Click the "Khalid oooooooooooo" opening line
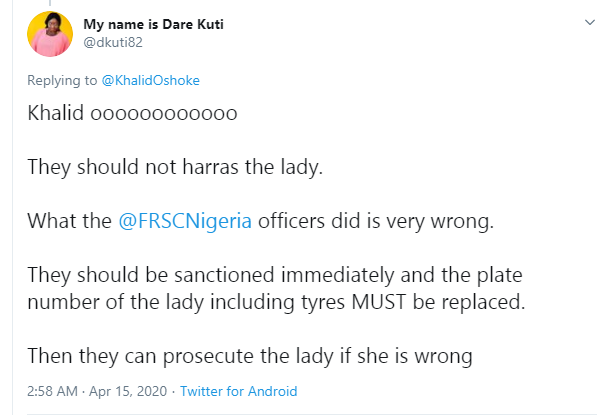The image size is (602, 415). pyautogui.click(x=132, y=113)
